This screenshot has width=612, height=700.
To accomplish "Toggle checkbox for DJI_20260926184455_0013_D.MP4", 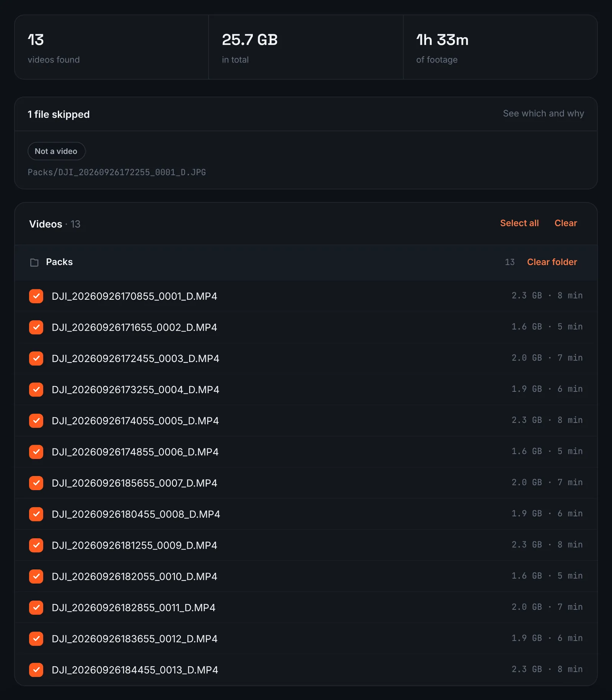I will tap(36, 670).
